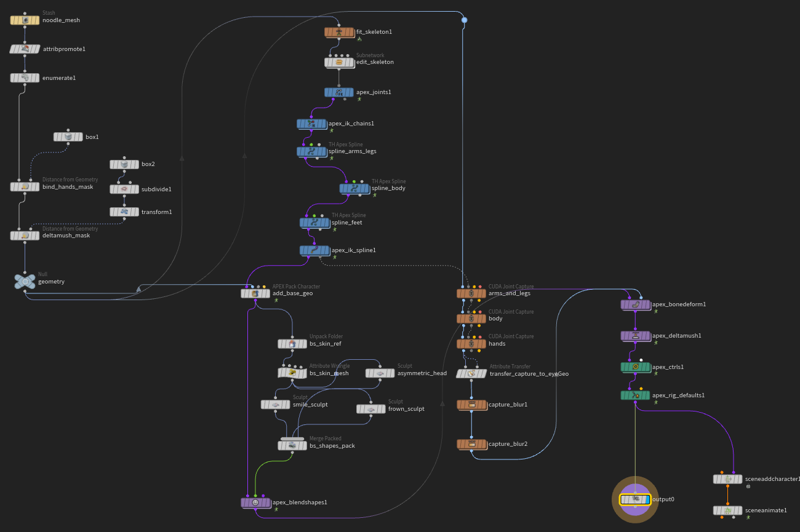Select the sceneaddcharacter1 node icon
The width and height of the screenshot is (800, 532).
click(728, 479)
